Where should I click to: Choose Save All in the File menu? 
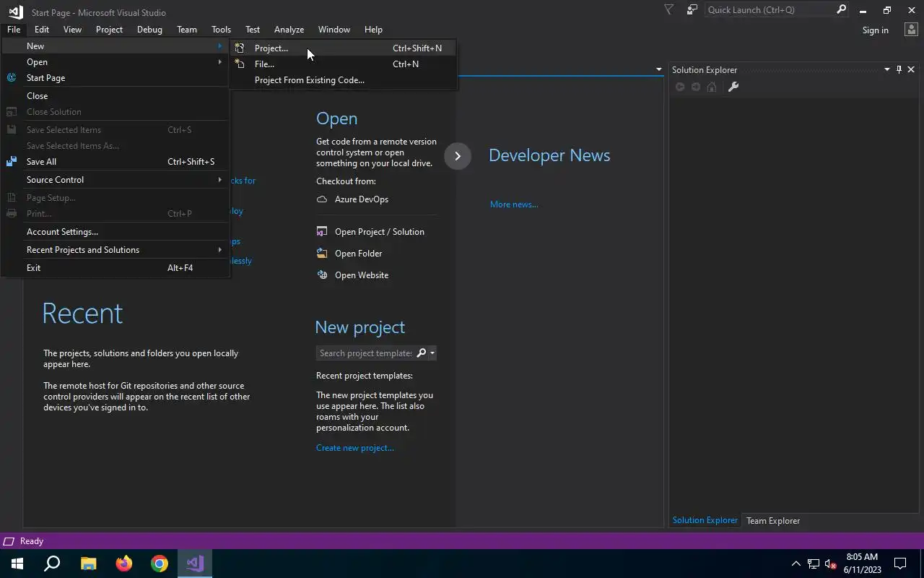(x=115, y=162)
